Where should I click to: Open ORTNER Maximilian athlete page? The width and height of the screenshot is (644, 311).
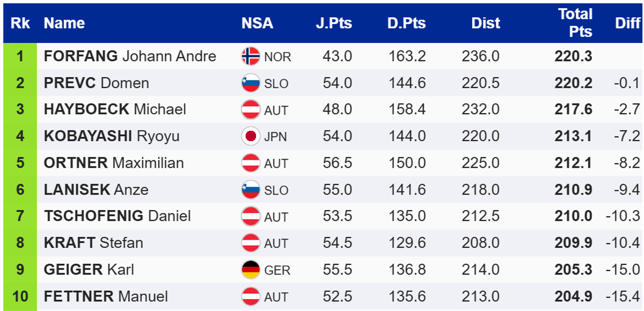click(x=114, y=163)
